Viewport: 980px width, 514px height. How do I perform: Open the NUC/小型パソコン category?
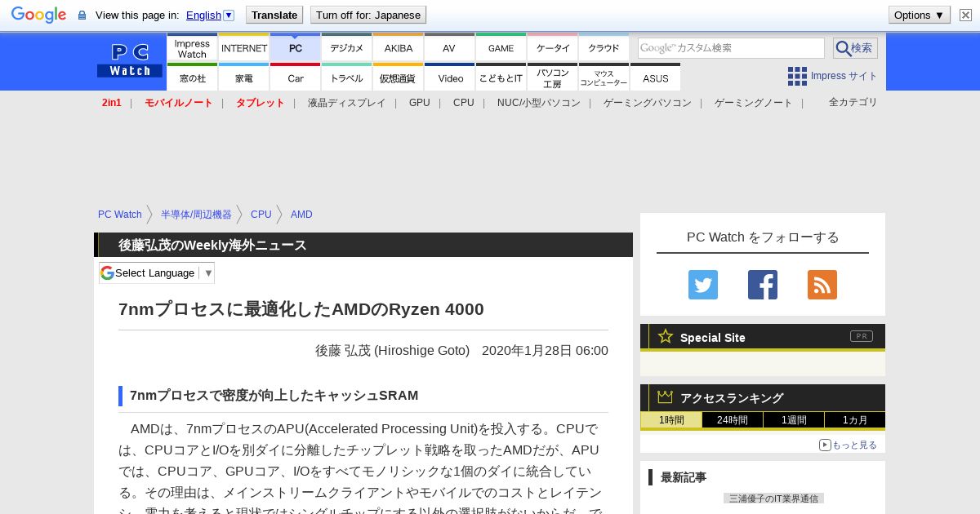(x=539, y=103)
